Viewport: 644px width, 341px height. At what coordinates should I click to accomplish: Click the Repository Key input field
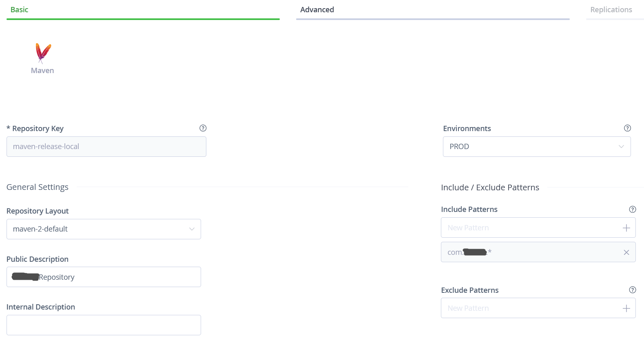[x=106, y=147]
